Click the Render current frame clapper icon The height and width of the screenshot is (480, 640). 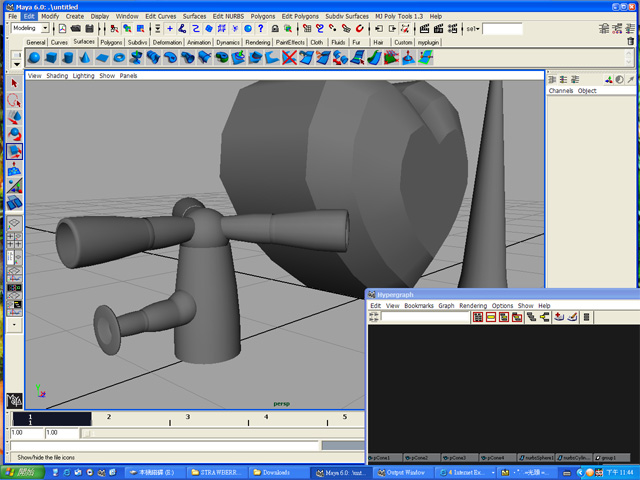(424, 29)
